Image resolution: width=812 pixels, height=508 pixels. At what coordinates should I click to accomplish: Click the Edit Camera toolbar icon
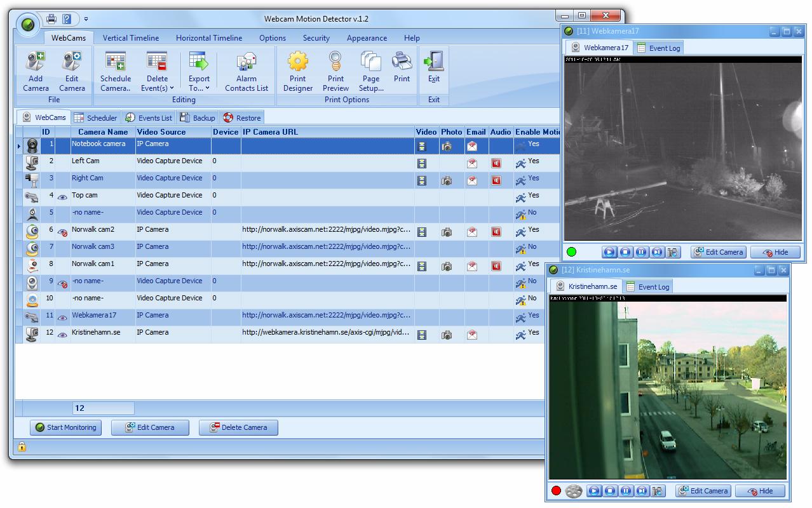pos(71,70)
